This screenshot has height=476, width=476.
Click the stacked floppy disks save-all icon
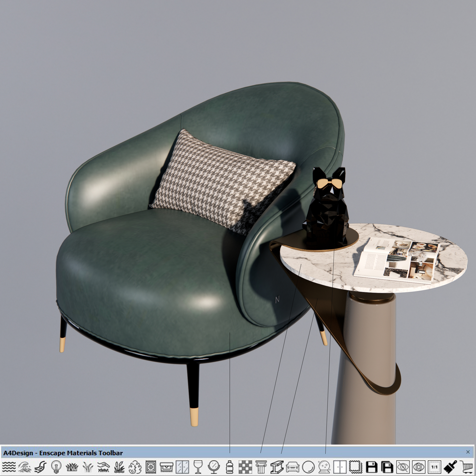pyautogui.click(x=387, y=467)
